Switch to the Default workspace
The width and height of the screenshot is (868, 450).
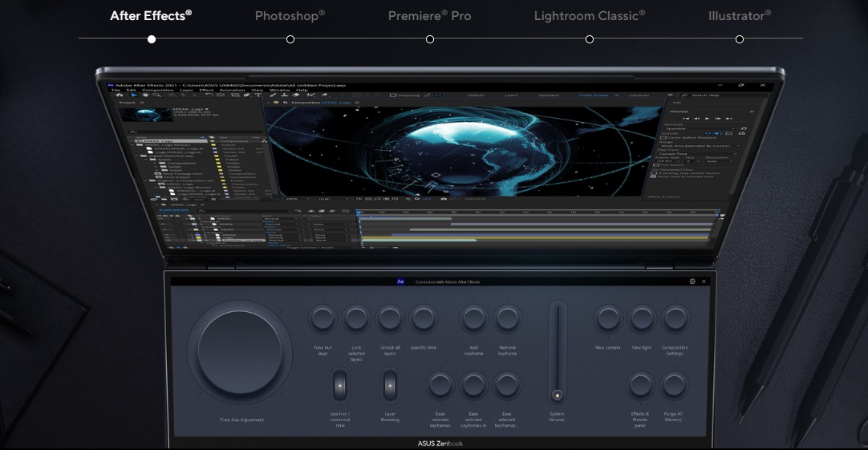pyautogui.click(x=476, y=95)
